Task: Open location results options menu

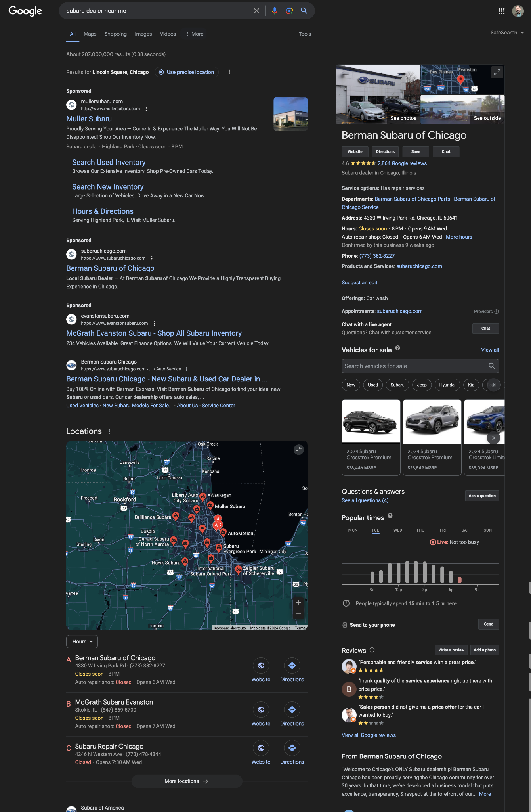Action: [x=229, y=72]
